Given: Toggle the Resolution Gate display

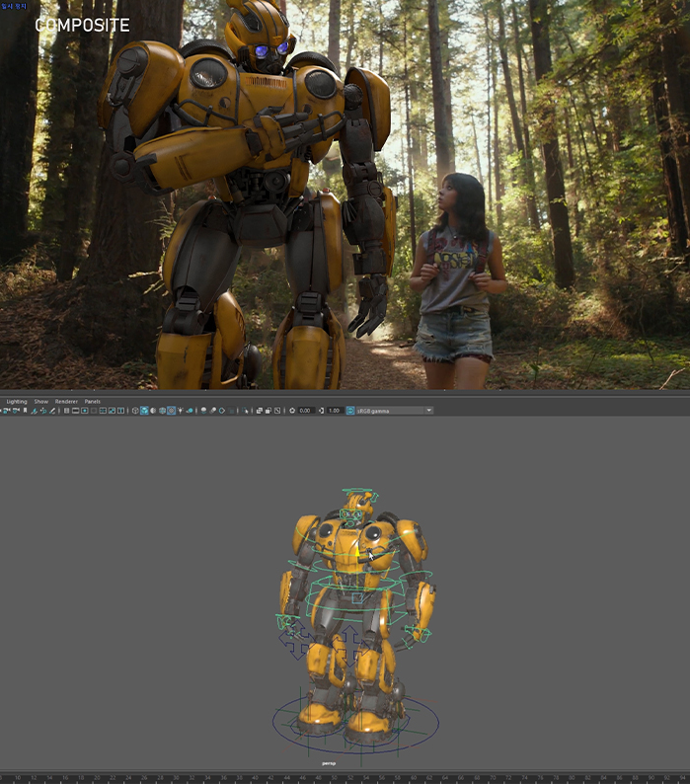Looking at the screenshot, I should click(85, 411).
